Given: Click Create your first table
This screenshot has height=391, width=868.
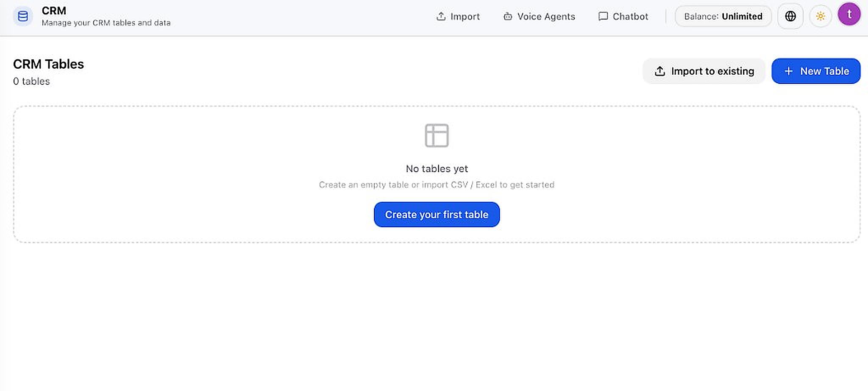Looking at the screenshot, I should pos(437,215).
